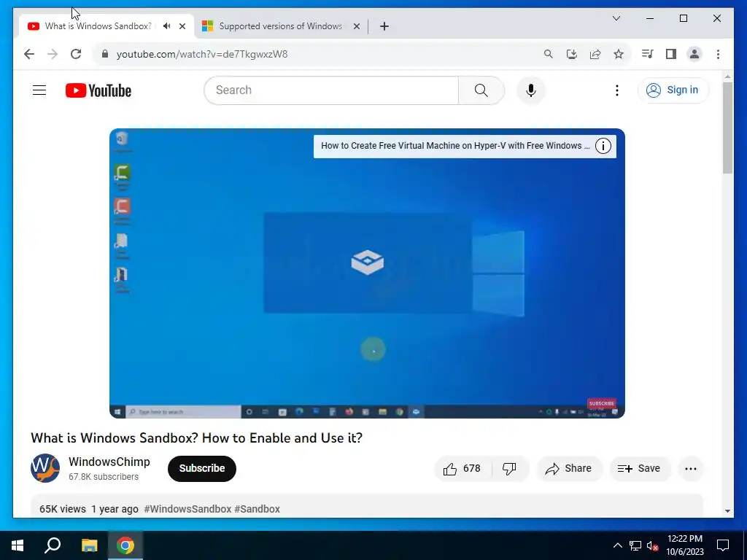Close the Supported versions of Windows tab

(356, 26)
